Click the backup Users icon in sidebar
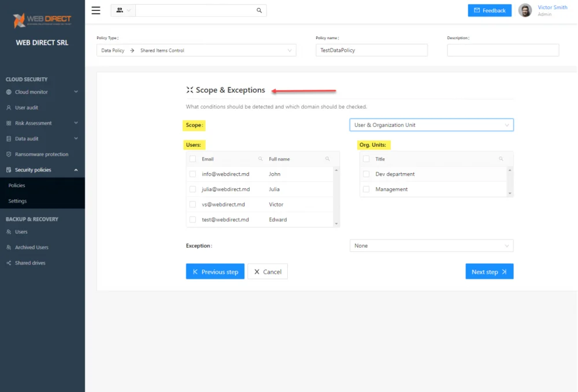The height and width of the screenshot is (392, 578). point(9,232)
